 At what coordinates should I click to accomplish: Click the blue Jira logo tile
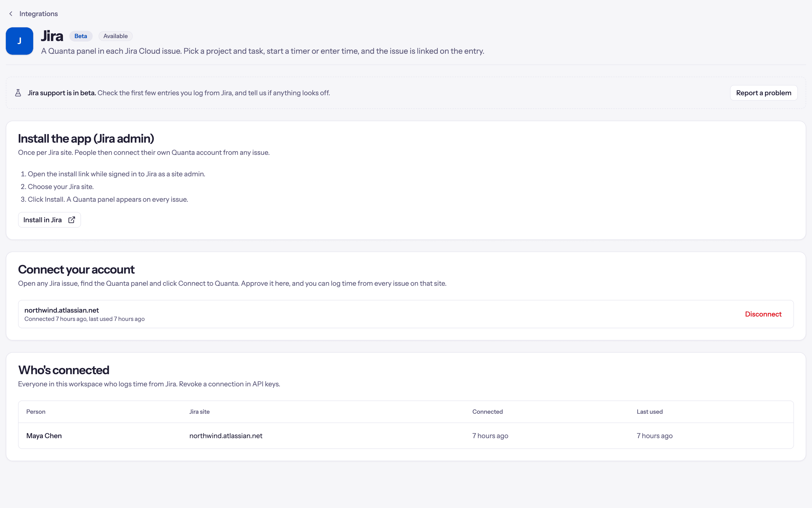coord(20,41)
